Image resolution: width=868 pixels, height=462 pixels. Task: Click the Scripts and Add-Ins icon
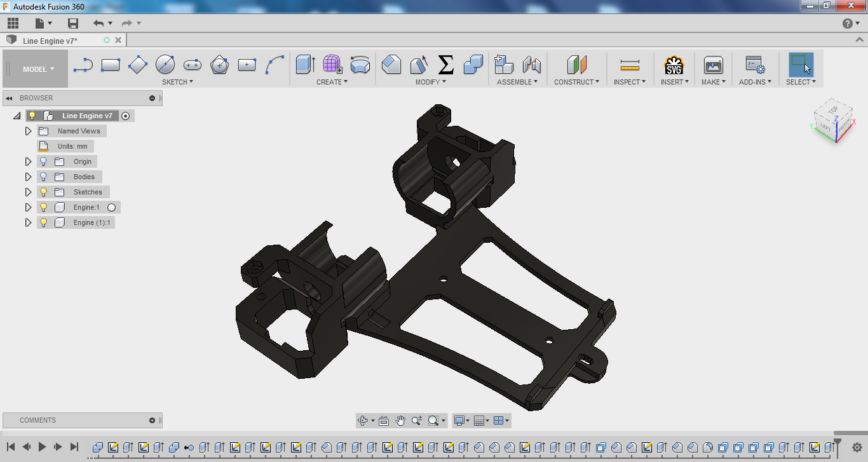pyautogui.click(x=755, y=64)
